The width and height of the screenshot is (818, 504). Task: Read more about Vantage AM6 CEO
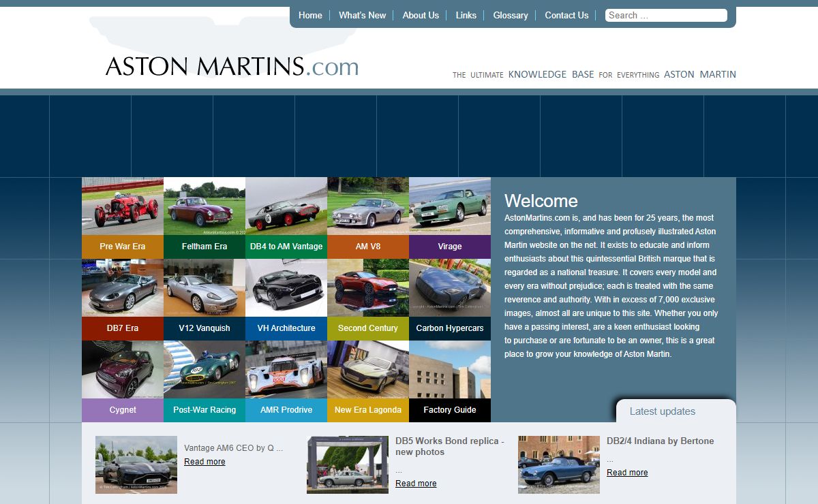pos(204,462)
